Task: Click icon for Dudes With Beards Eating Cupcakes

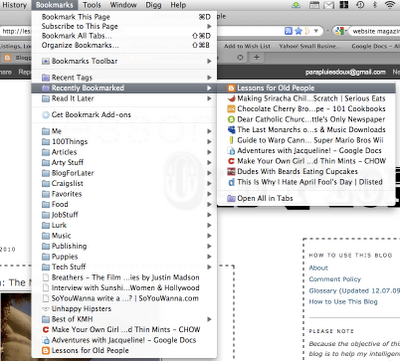Action: pos(231,171)
